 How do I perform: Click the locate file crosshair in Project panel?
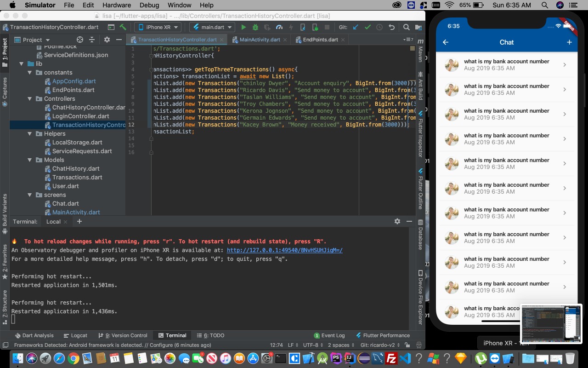[x=80, y=40]
